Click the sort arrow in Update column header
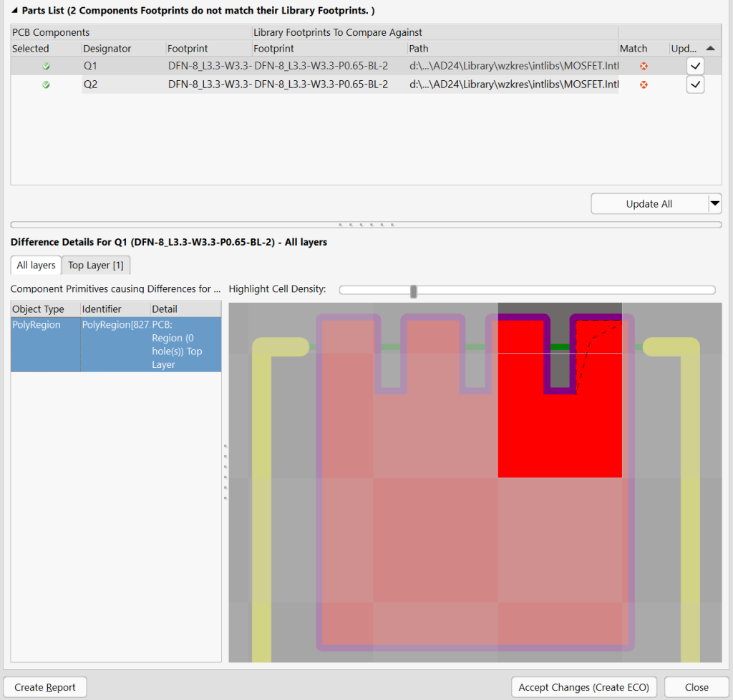733x700 pixels. tap(709, 48)
